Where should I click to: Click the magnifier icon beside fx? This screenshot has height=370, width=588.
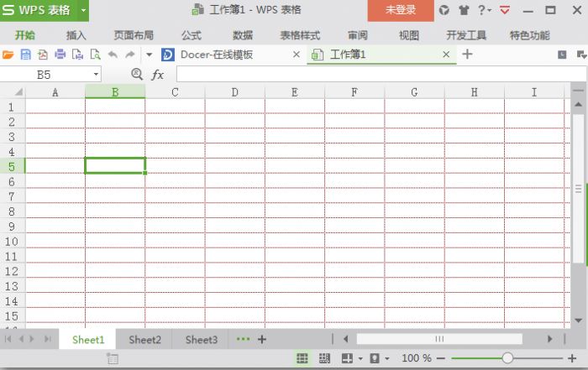pyautogui.click(x=137, y=75)
